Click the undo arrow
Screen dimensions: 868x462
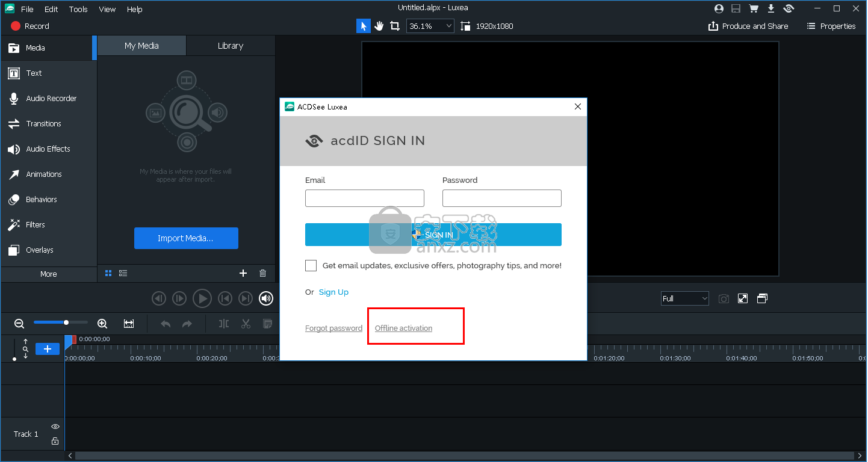tap(166, 324)
